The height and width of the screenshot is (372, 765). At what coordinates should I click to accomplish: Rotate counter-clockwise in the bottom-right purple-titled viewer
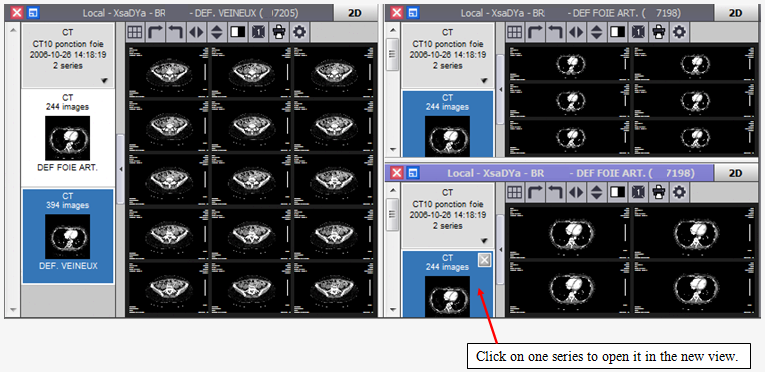[555, 192]
